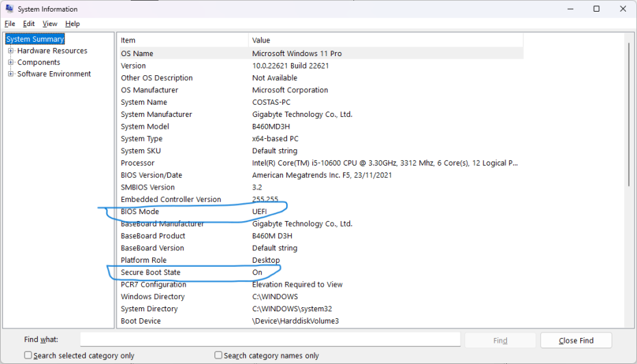Select the OS Name row
The image size is (637, 364).
[x=321, y=53]
